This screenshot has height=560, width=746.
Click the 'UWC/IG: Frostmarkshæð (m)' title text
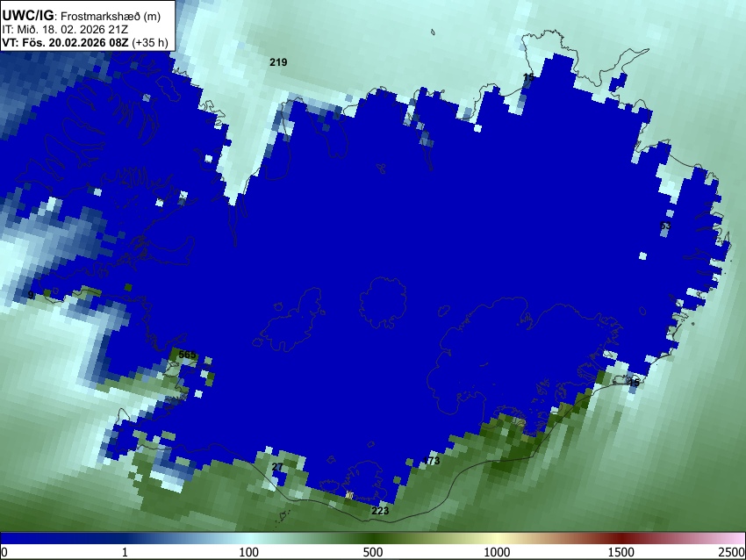[x=82, y=16]
